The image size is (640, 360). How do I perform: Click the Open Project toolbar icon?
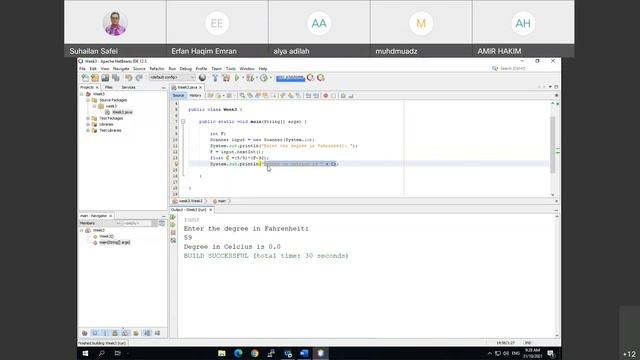(x=105, y=78)
